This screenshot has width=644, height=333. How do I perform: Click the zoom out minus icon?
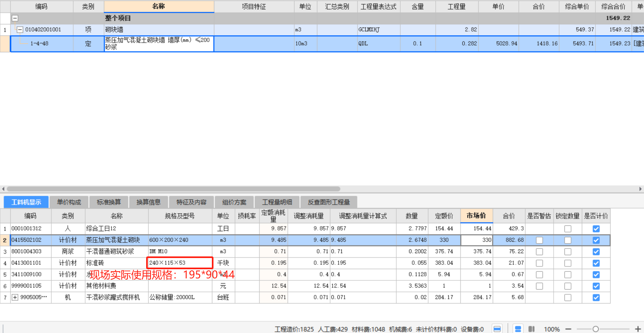point(568,329)
